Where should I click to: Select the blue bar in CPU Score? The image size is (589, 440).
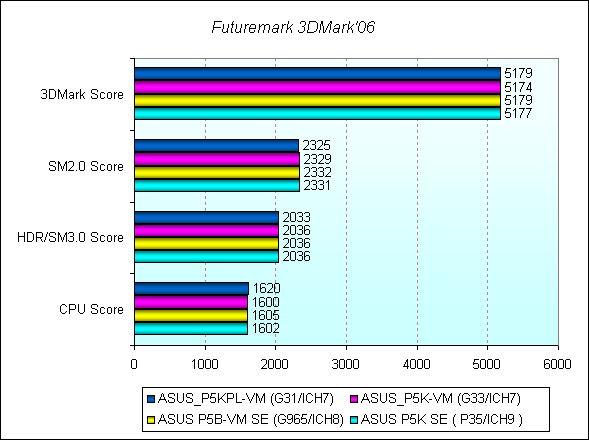[192, 289]
